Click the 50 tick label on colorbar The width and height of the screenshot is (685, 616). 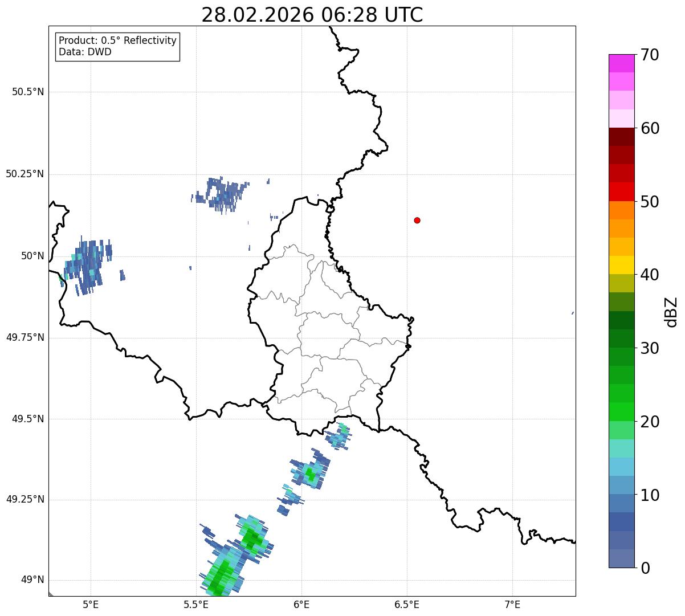[650, 202]
